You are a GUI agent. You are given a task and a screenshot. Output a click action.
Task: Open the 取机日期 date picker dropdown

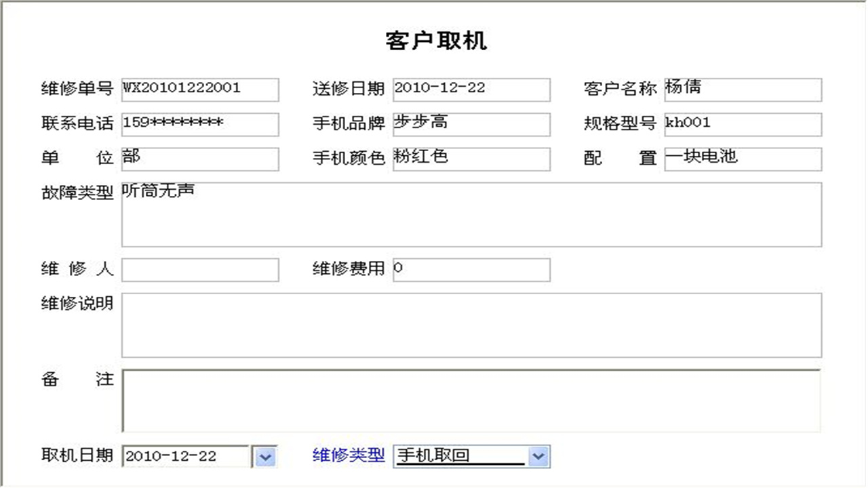tap(264, 456)
